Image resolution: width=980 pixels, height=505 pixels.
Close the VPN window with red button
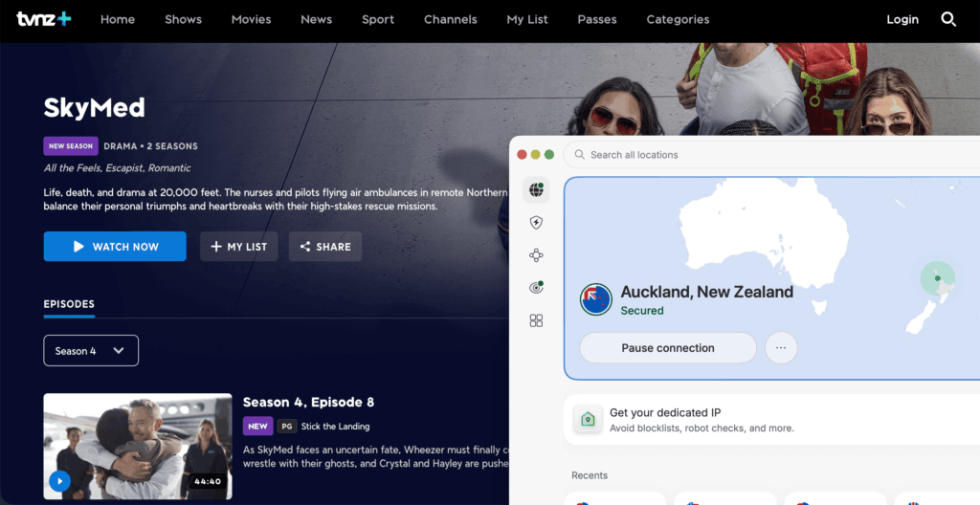[522, 154]
